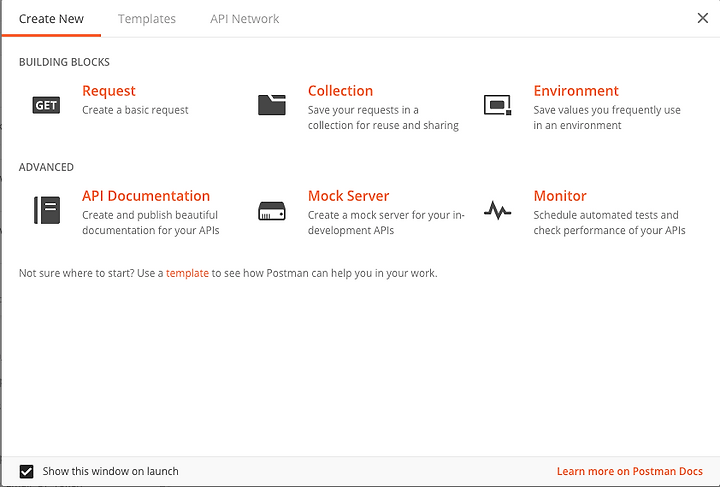Screen dimensions: 720x487
Task: Click the Show this window on launch label
Action: (x=110, y=471)
